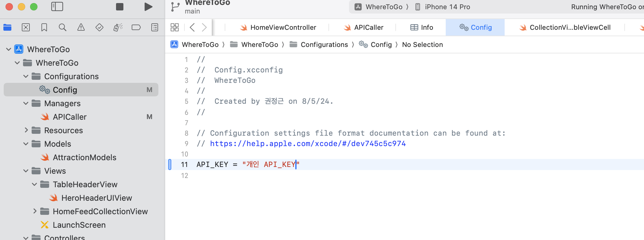
Task: Click Configurations in jump bar
Action: [319, 45]
